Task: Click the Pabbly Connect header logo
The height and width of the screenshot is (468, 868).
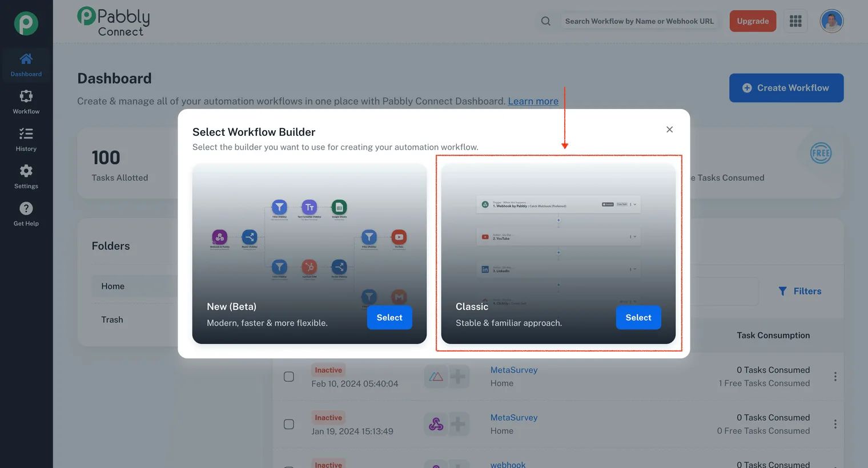Action: point(114,22)
